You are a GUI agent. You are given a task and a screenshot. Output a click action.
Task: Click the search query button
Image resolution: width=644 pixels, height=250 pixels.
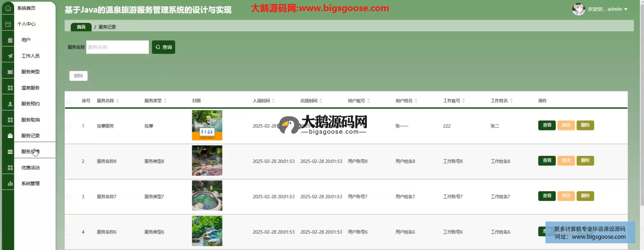point(163,47)
